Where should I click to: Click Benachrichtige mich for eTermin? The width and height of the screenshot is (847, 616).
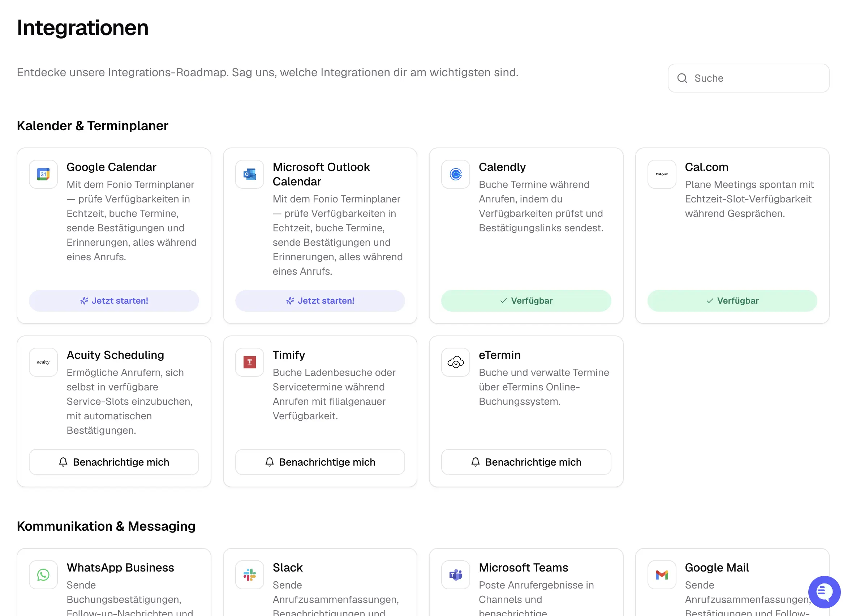pyautogui.click(x=526, y=462)
